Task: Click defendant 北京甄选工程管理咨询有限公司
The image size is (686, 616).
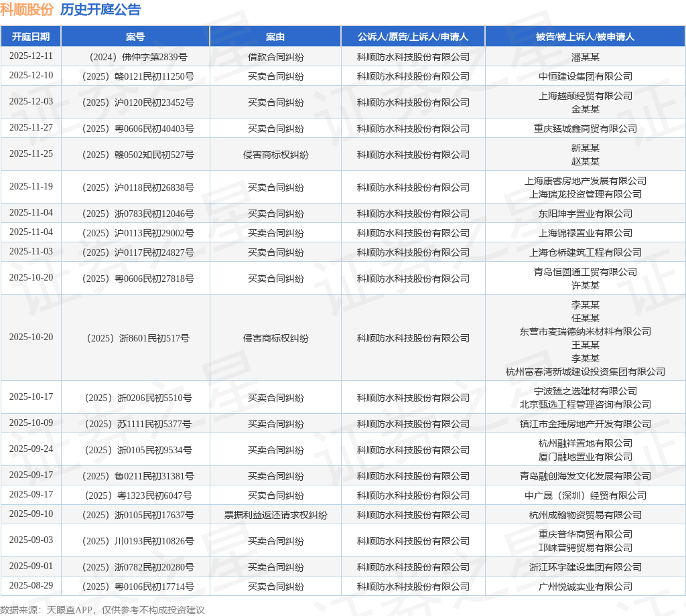Action: (586, 405)
